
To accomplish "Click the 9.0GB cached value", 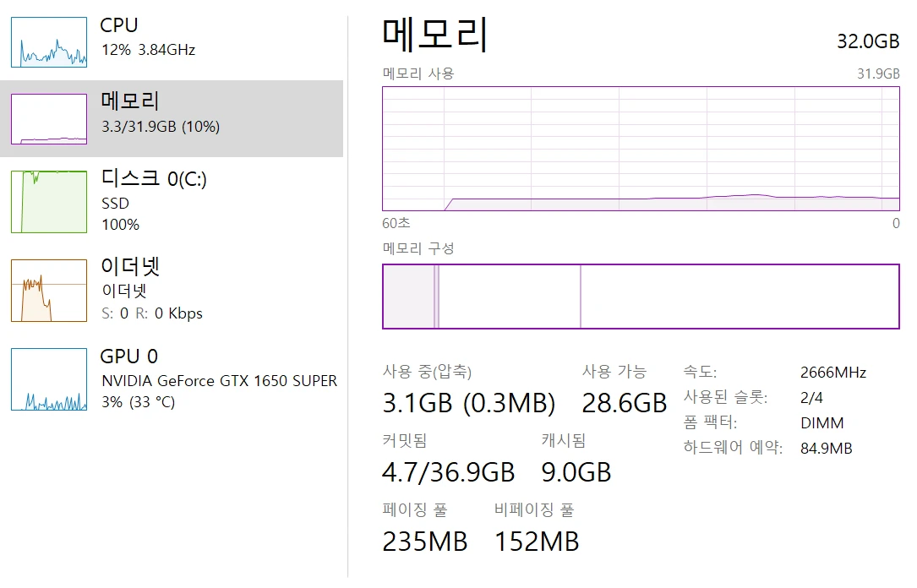I will tap(576, 472).
